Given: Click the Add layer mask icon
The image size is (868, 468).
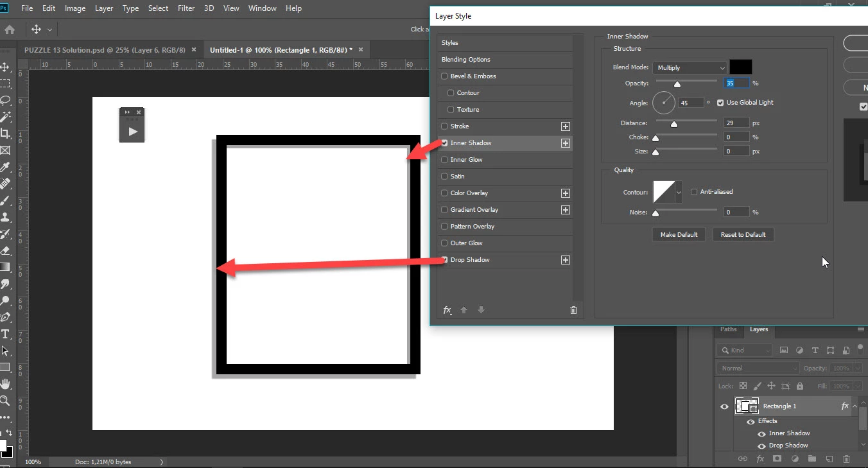Looking at the screenshot, I should click(777, 458).
